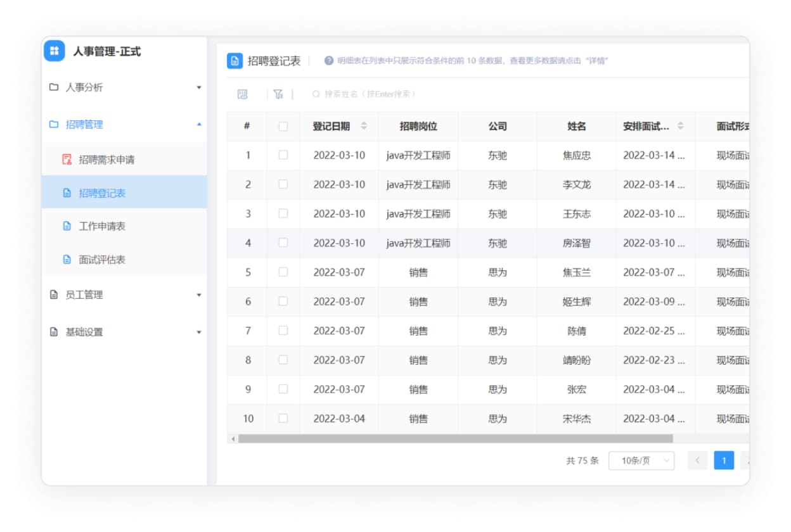Click the interview date 2022-03-09 cell

coord(654,301)
